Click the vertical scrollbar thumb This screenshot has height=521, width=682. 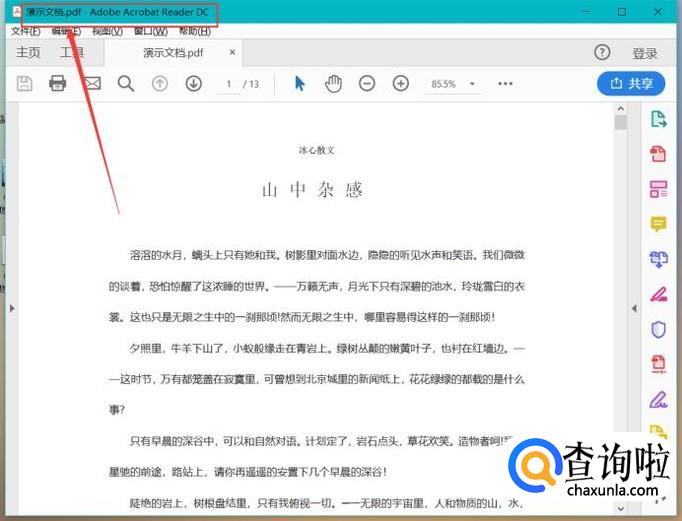pos(621,123)
